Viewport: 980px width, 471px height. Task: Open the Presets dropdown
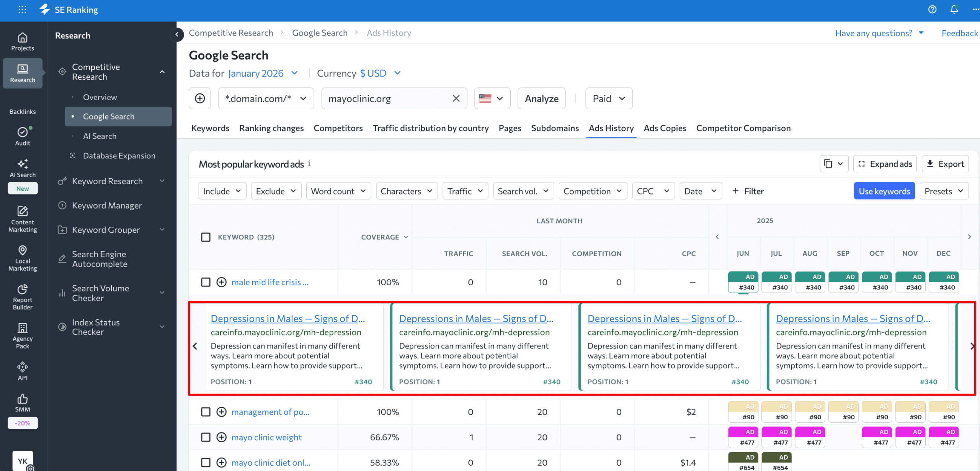[x=944, y=191]
